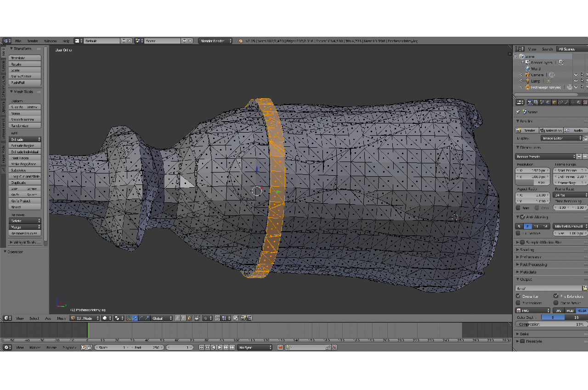Click the Outliner editor type icon

point(520,49)
